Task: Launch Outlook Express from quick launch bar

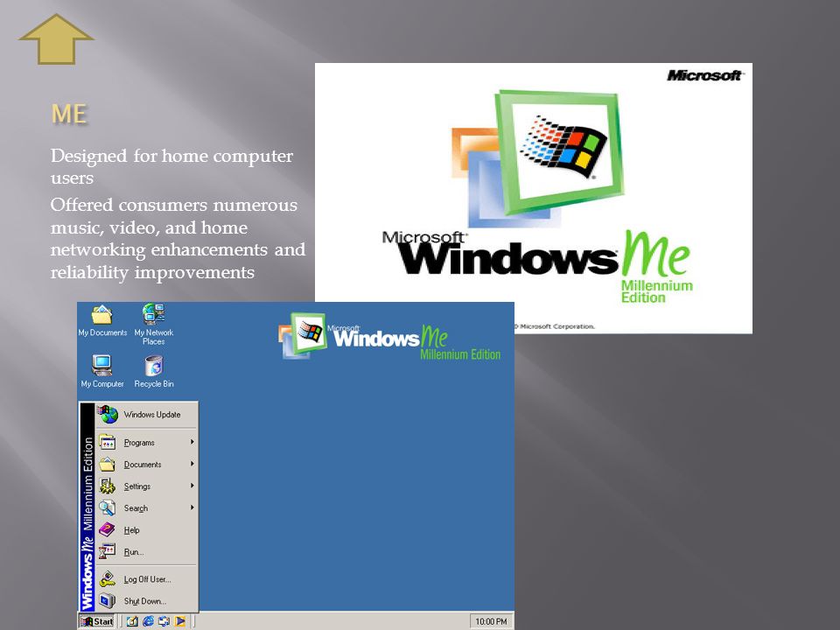Action: (x=164, y=621)
